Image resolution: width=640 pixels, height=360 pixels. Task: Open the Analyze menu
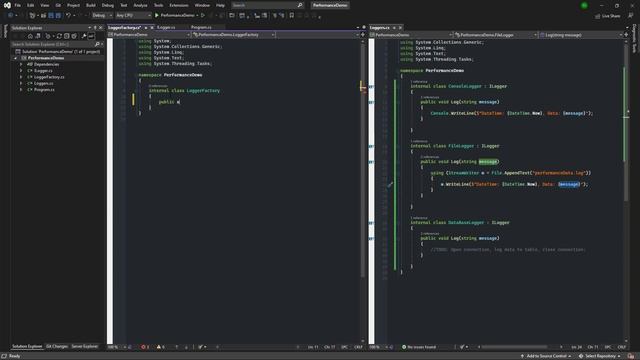(140, 5)
